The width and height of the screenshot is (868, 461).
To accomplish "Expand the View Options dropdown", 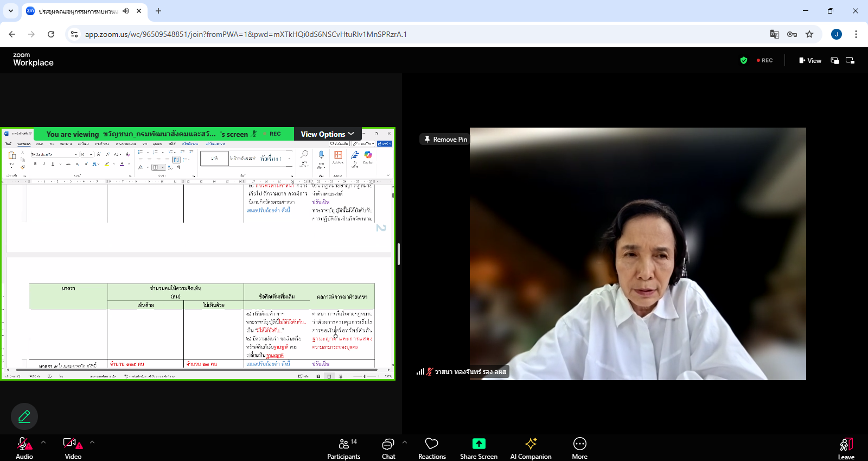I will pyautogui.click(x=328, y=134).
